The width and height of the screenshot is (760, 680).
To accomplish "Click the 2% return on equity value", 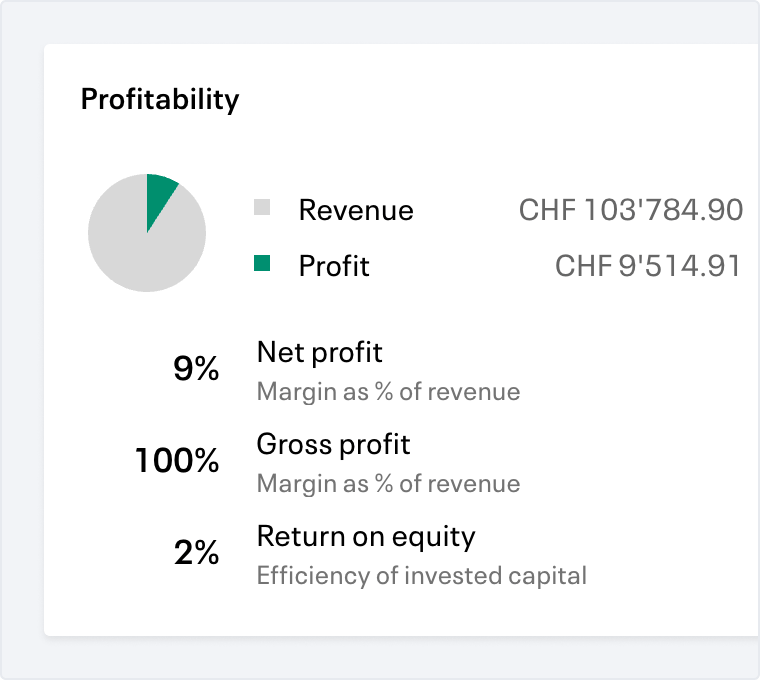I will 196,552.
